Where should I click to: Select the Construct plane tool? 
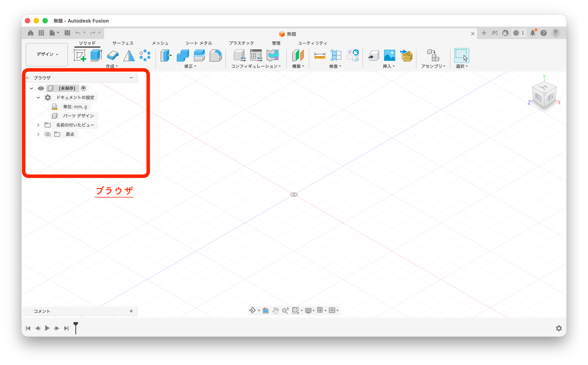pos(298,55)
